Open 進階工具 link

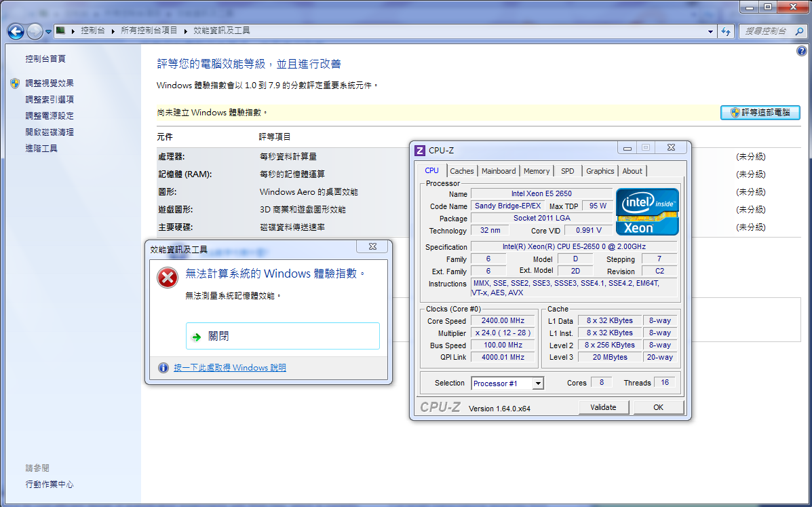pyautogui.click(x=41, y=148)
